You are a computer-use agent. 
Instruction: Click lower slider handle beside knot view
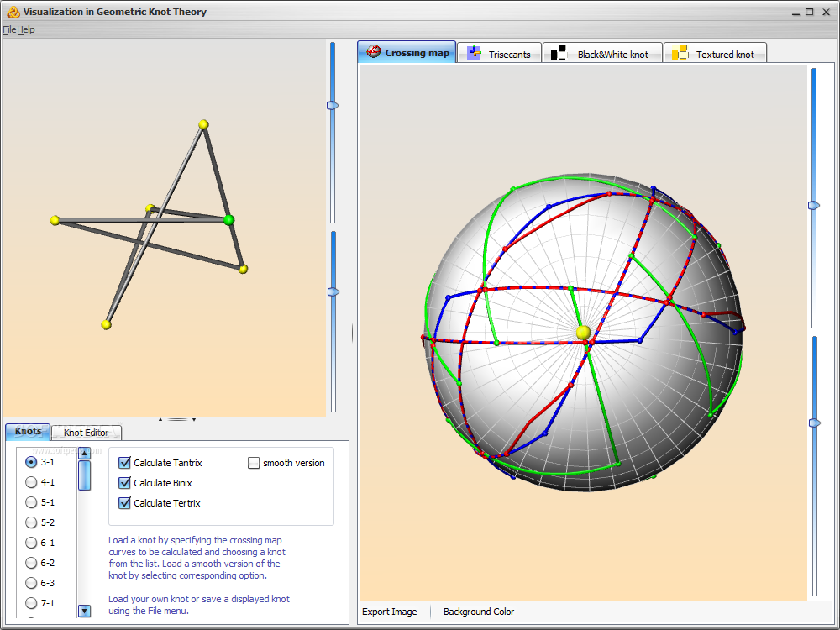[x=333, y=292]
